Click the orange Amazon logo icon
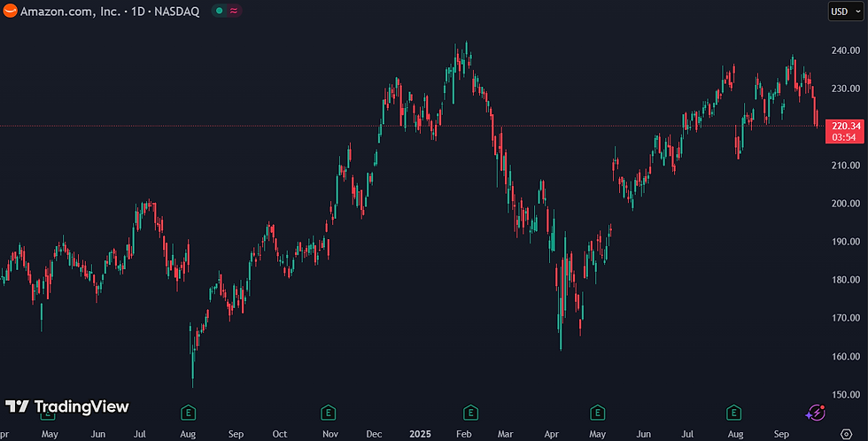Viewport: 868px width, 441px height. [x=10, y=11]
